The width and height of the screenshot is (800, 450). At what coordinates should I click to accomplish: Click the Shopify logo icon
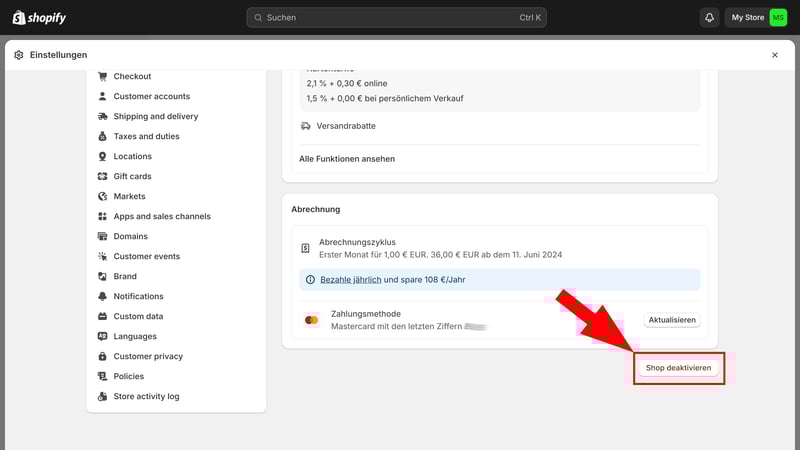(19, 17)
